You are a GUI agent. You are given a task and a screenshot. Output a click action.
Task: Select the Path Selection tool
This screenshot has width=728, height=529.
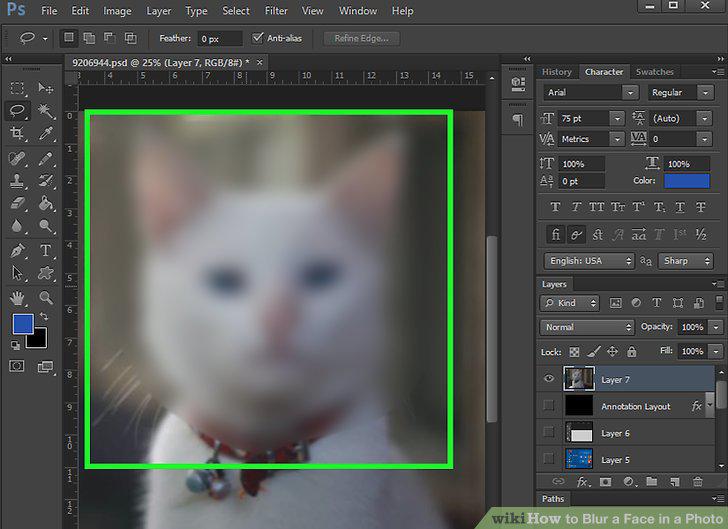(x=17, y=273)
